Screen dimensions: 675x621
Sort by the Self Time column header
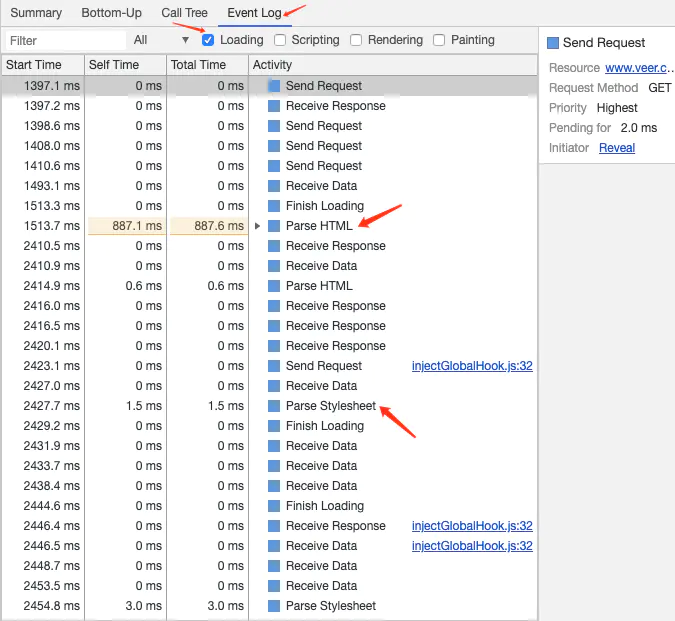(x=125, y=65)
